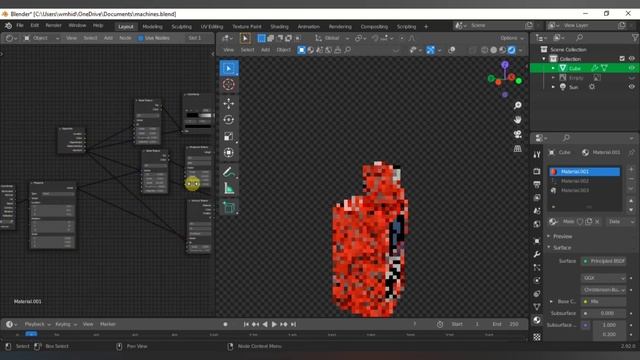This screenshot has width=640, height=360.
Task: Click the zoom magnifier viewport icon
Action: tap(518, 106)
